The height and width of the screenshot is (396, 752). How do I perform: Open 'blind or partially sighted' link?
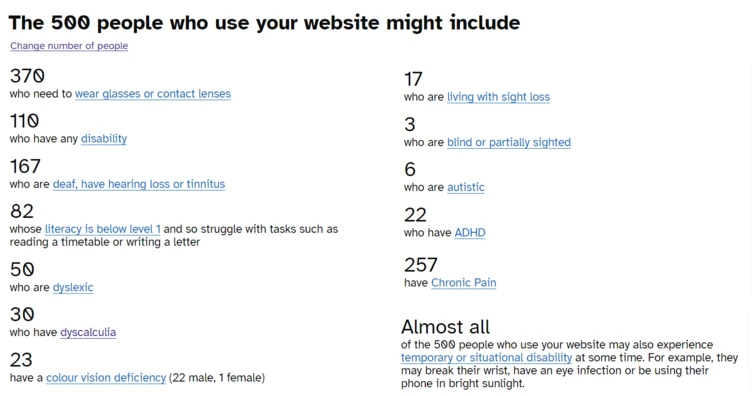pos(509,142)
